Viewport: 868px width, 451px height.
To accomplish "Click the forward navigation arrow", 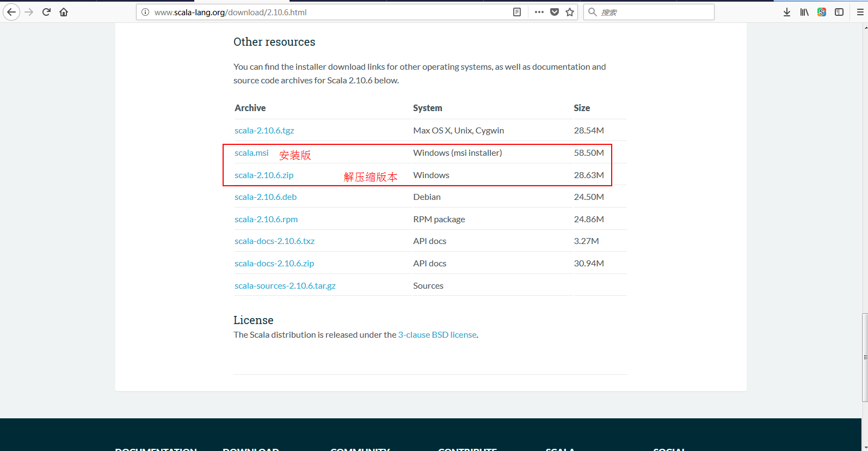I will [29, 12].
